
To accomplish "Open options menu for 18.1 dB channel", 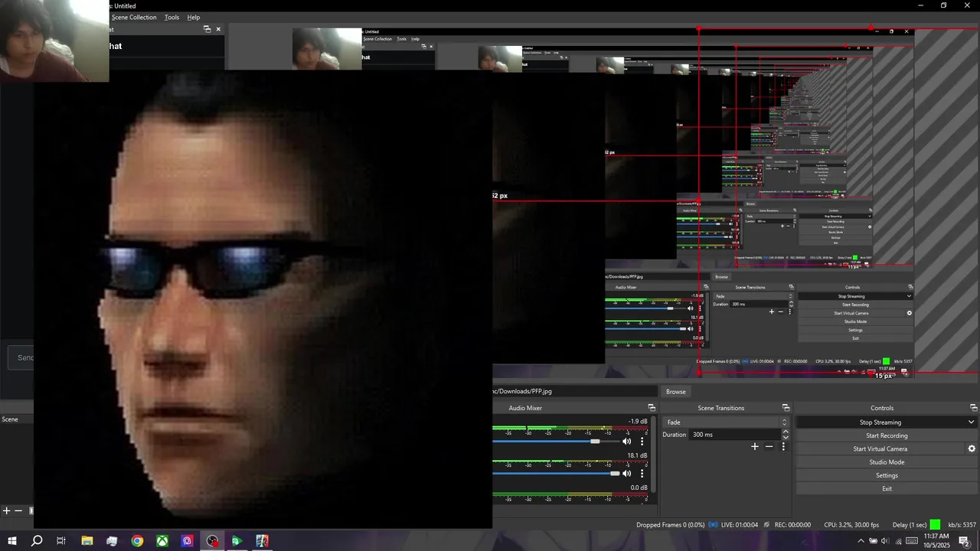I will [642, 474].
